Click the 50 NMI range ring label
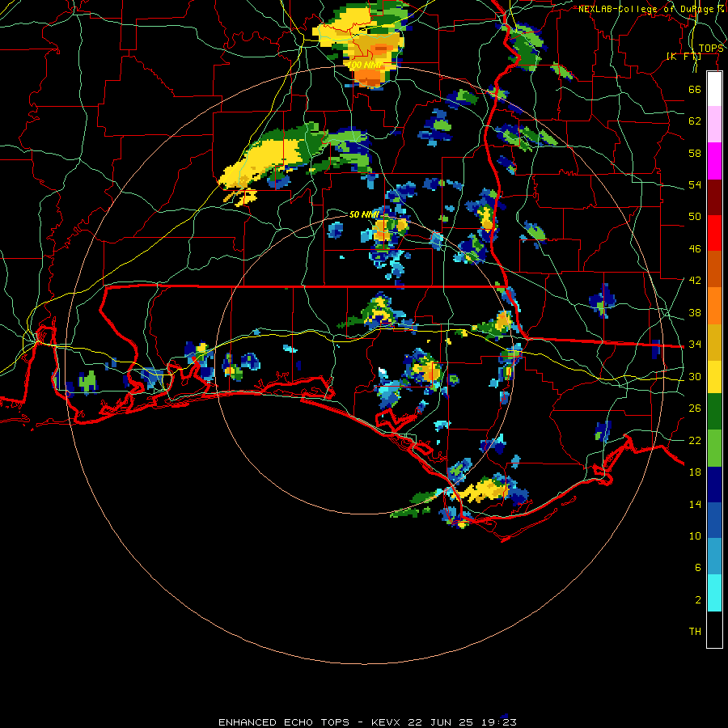This screenshot has height=728, width=728. point(364,214)
